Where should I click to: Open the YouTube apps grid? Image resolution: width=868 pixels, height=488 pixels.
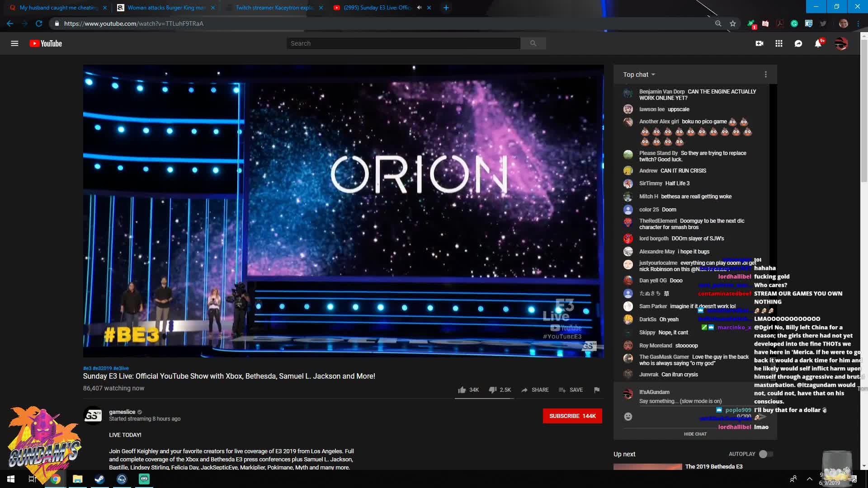coord(779,43)
